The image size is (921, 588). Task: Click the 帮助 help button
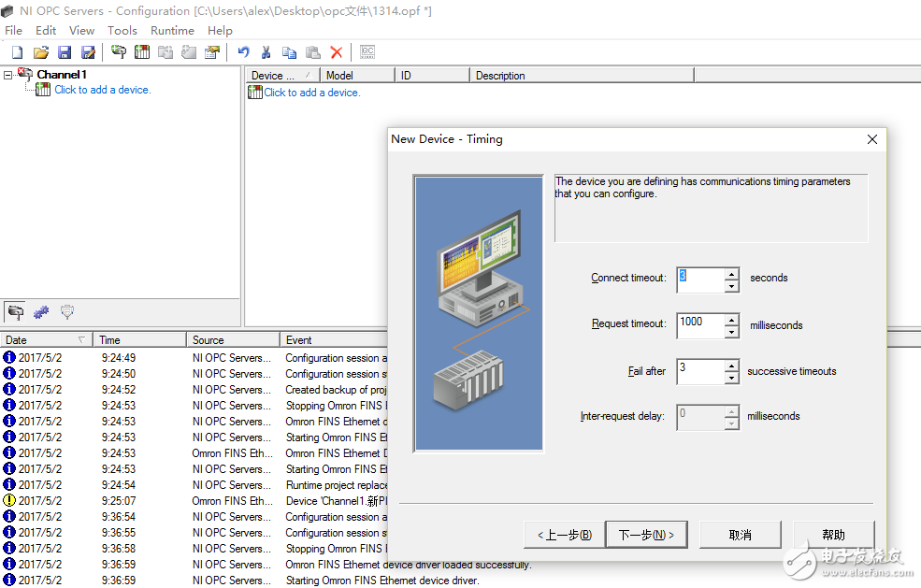[x=833, y=535]
